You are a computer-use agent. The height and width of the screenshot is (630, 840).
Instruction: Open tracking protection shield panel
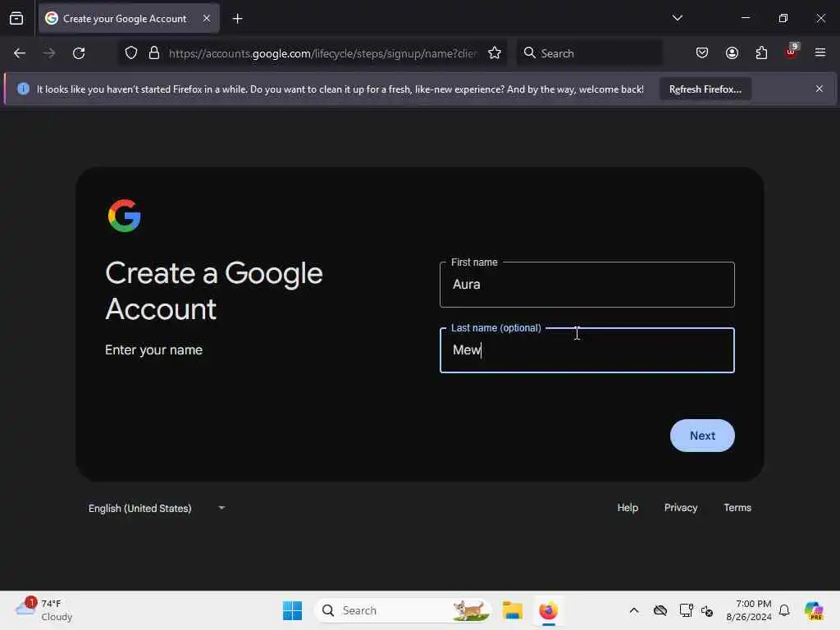pyautogui.click(x=131, y=53)
